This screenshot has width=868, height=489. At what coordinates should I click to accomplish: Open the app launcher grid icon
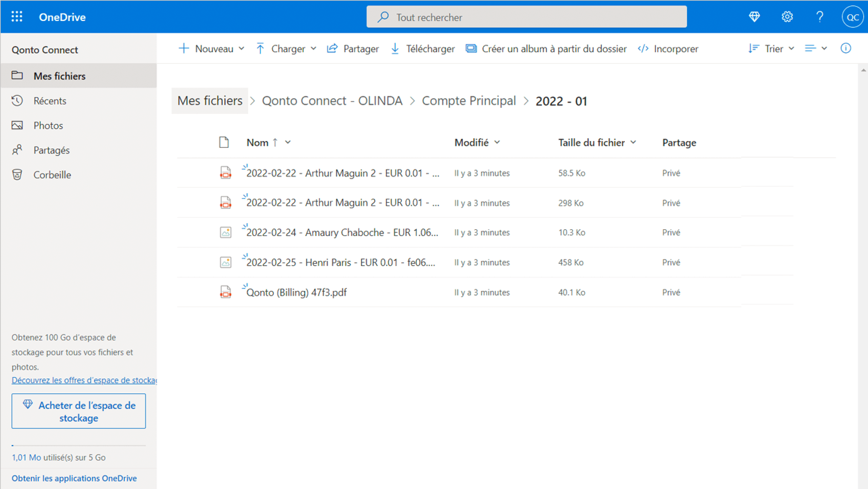(17, 16)
